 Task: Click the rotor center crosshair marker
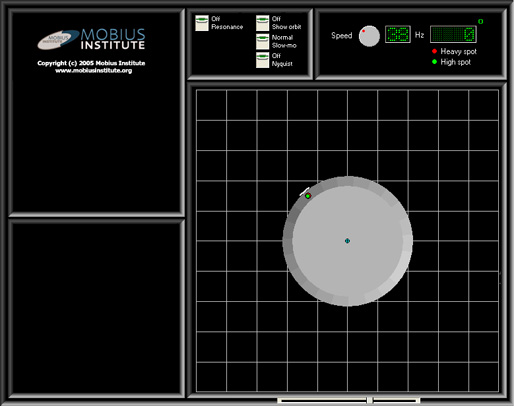point(347,241)
